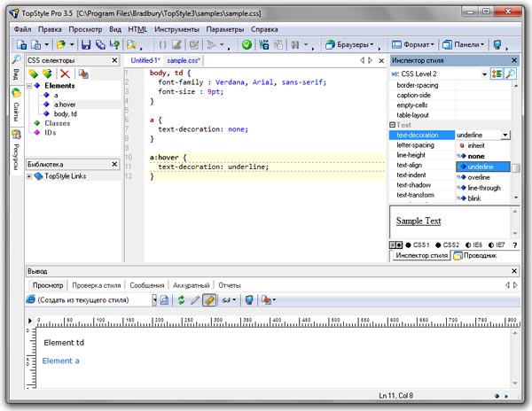Viewport: 532px width, 411px height.
Task: Click the green check style validation icon
Action: (246, 44)
